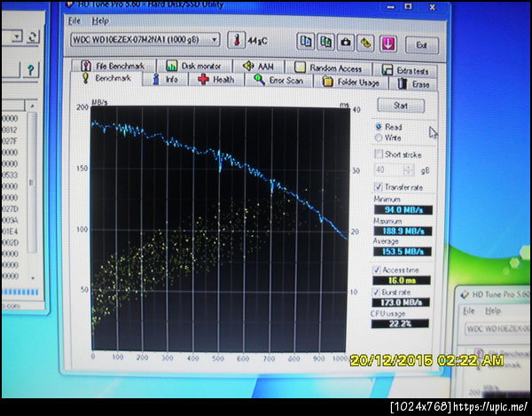Toggle the Burst rate checkbox

376,292
